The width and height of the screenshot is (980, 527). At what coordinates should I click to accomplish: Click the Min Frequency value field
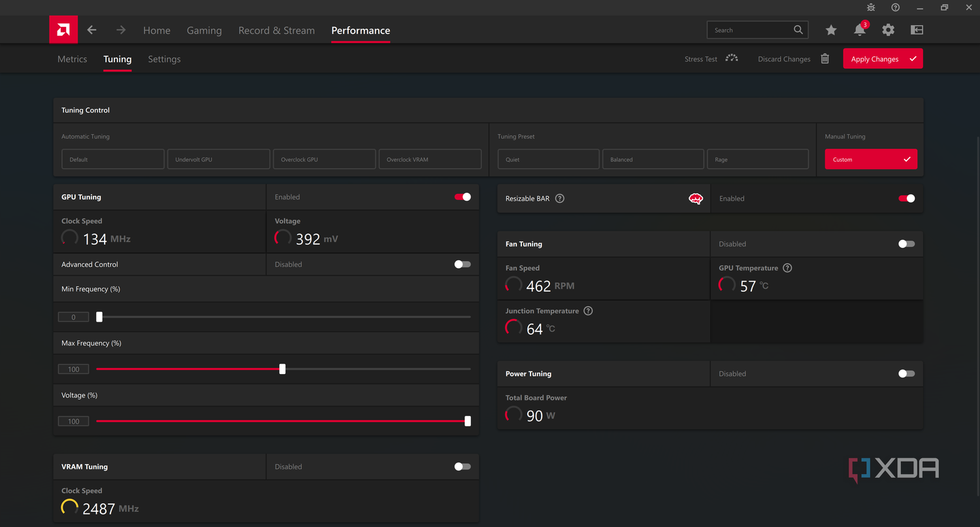pyautogui.click(x=73, y=317)
